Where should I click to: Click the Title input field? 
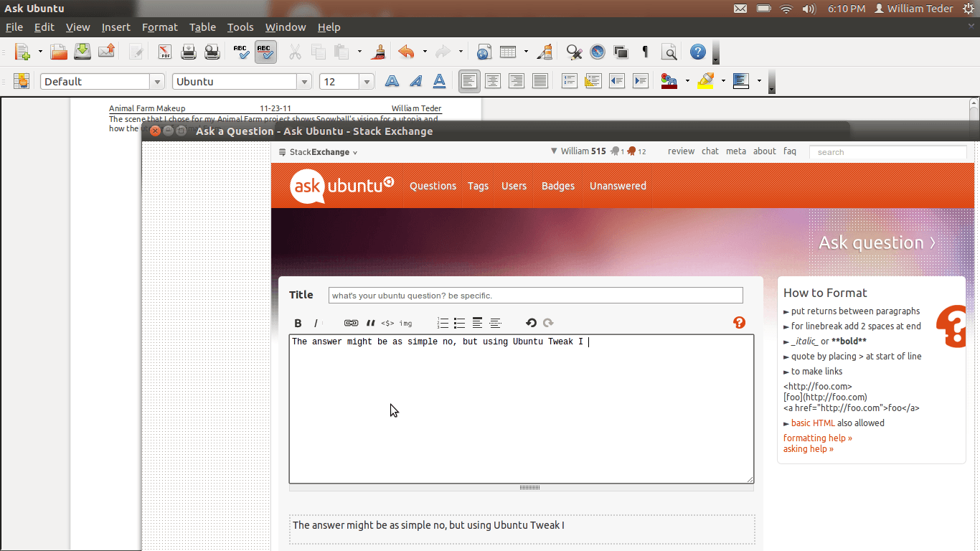point(536,296)
